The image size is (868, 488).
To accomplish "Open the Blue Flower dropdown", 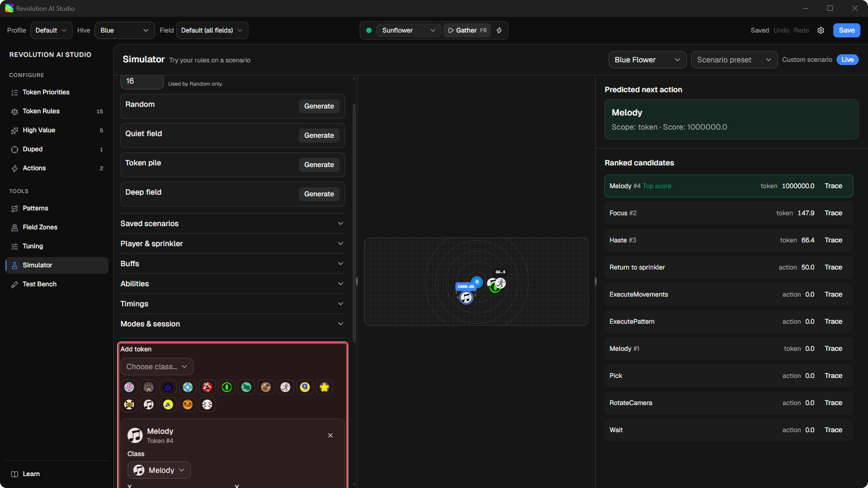I will coord(647,60).
